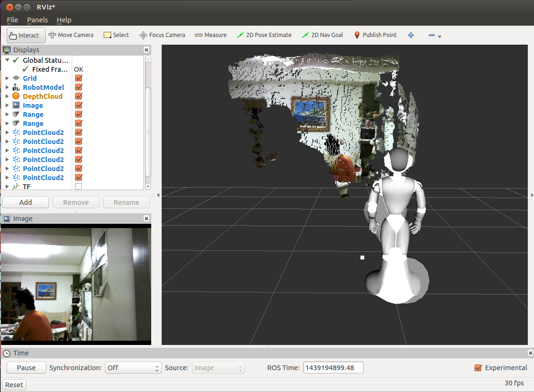Click the Displays panel monitor icon
This screenshot has height=392, width=534.
click(x=7, y=50)
